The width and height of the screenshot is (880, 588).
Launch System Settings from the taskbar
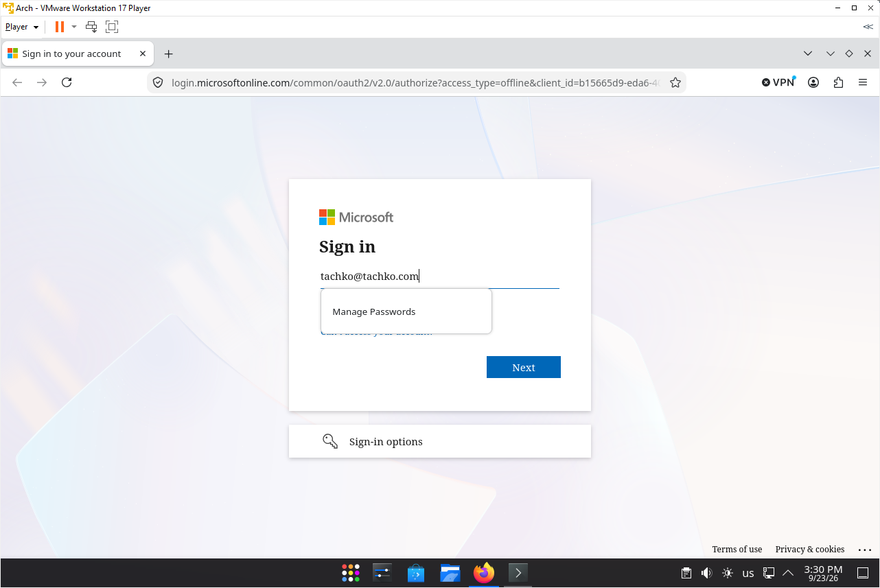click(382, 573)
